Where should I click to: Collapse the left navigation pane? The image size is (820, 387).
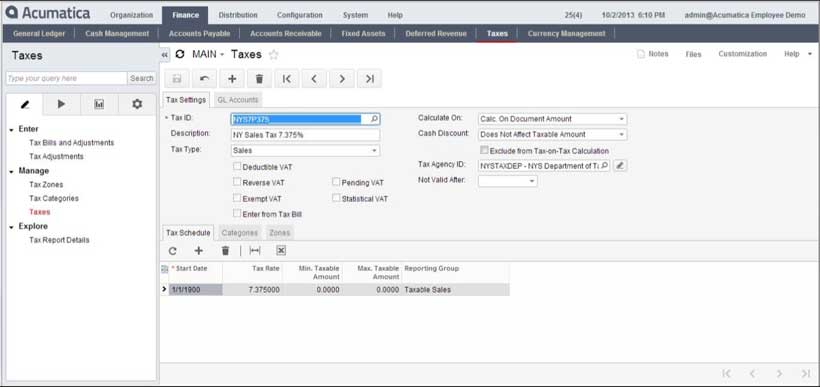tap(165, 54)
